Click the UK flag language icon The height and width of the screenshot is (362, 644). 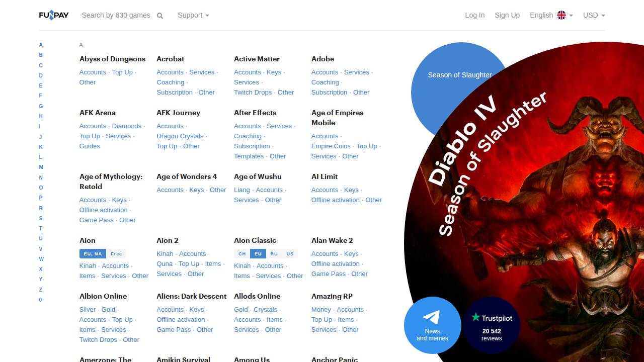click(x=561, y=15)
